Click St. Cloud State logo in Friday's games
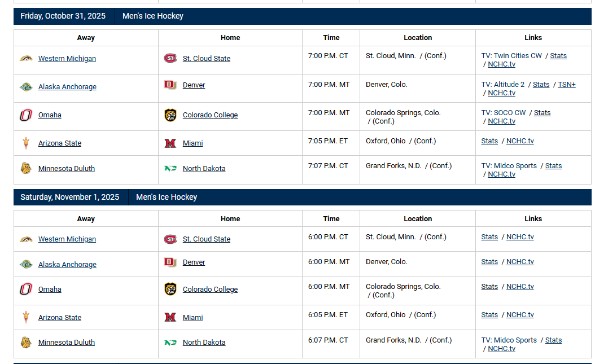The image size is (595, 364). (x=170, y=58)
